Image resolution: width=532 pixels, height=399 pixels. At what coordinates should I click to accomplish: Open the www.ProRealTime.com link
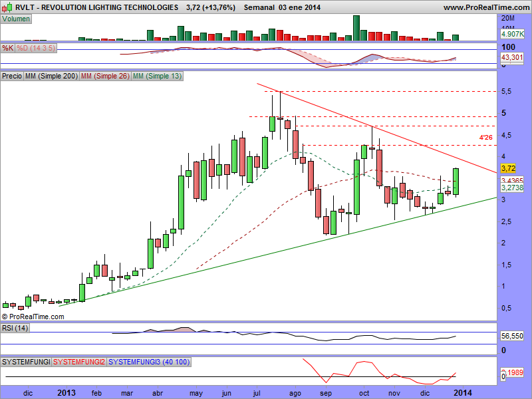(x=486, y=7)
